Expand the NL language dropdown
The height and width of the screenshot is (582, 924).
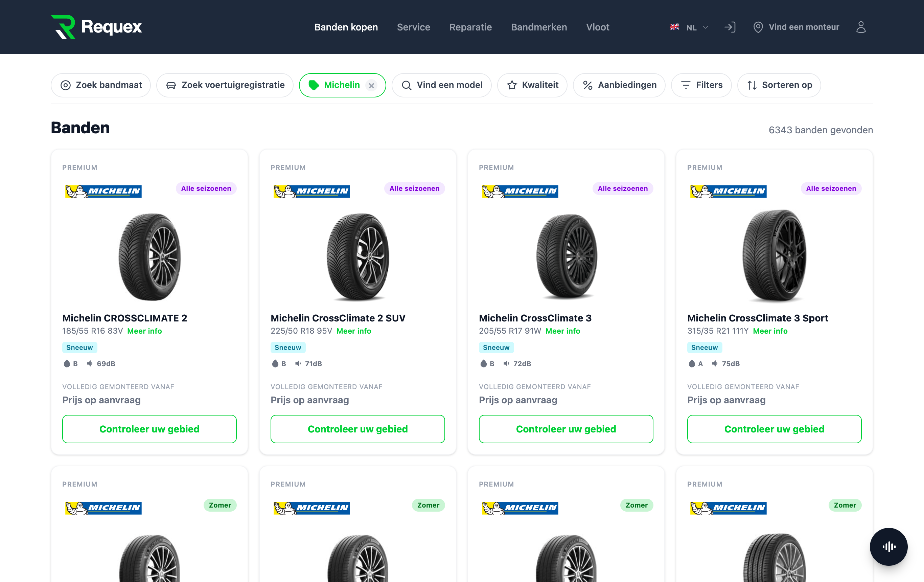pyautogui.click(x=697, y=27)
